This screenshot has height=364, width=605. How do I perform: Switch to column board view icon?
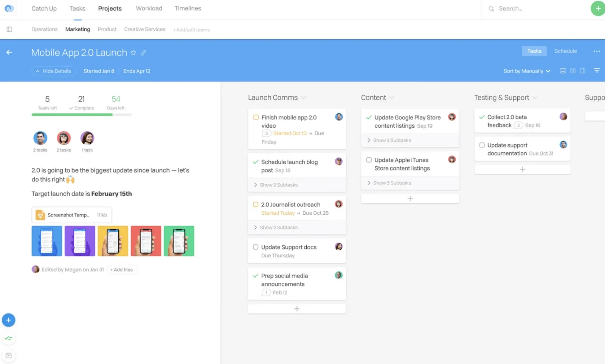click(572, 71)
